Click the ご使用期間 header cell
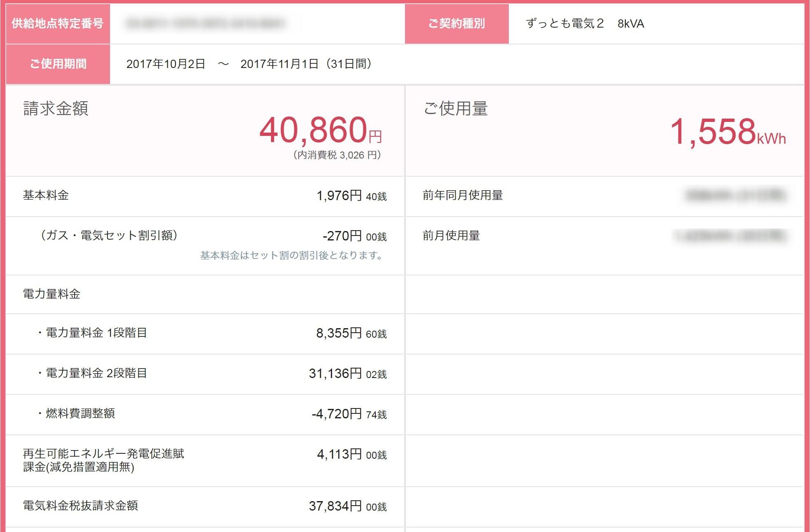Image resolution: width=810 pixels, height=532 pixels. coord(58,64)
